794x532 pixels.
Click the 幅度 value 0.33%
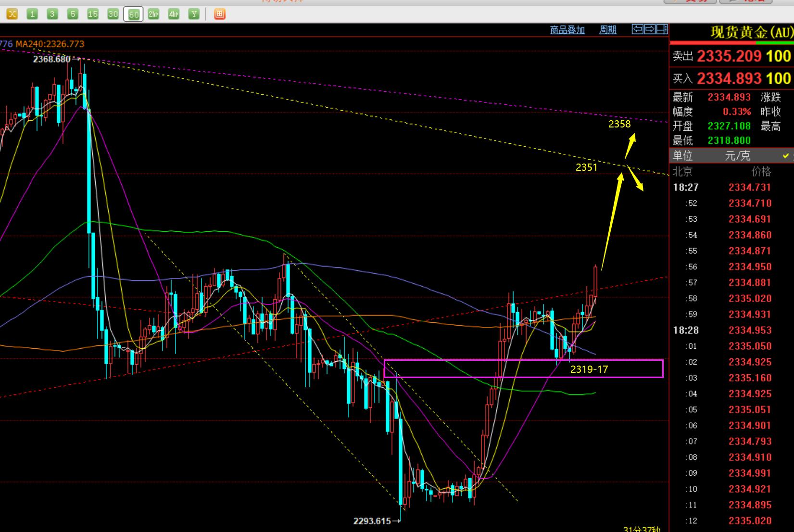737,112
